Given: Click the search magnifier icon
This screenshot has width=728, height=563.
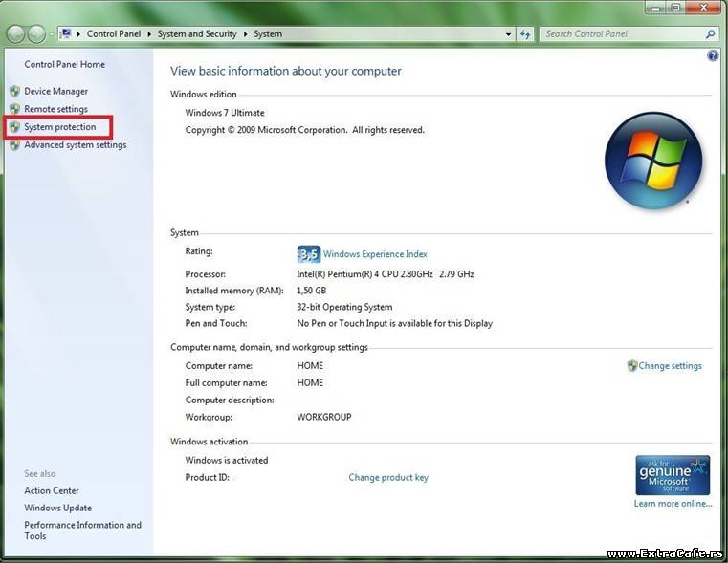Looking at the screenshot, I should click(711, 33).
